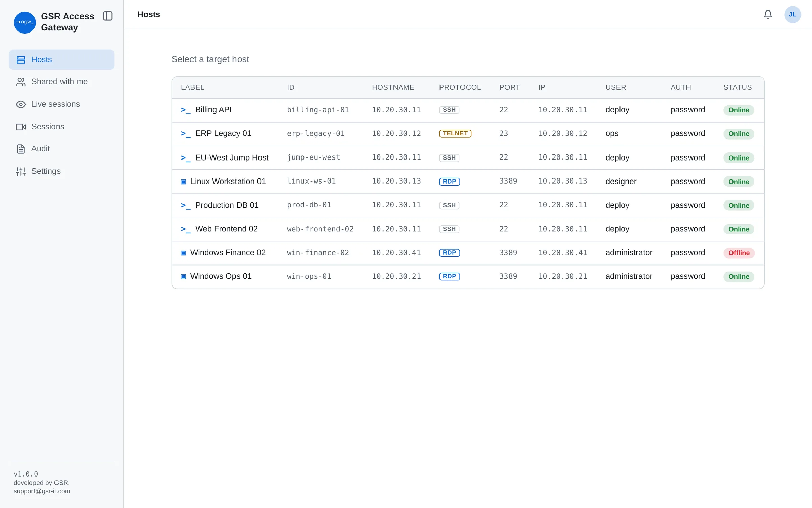The width and height of the screenshot is (812, 508).
Task: Click the Offline status badge
Action: point(739,253)
